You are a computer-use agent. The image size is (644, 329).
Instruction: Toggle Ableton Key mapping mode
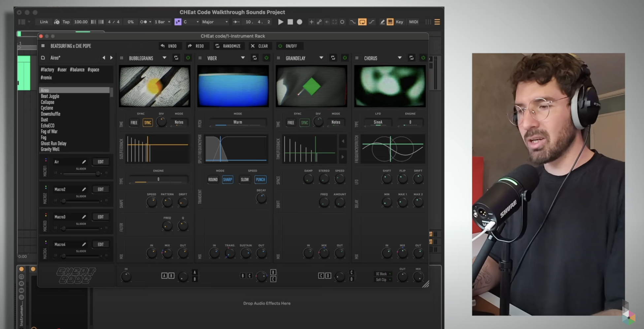(x=399, y=22)
